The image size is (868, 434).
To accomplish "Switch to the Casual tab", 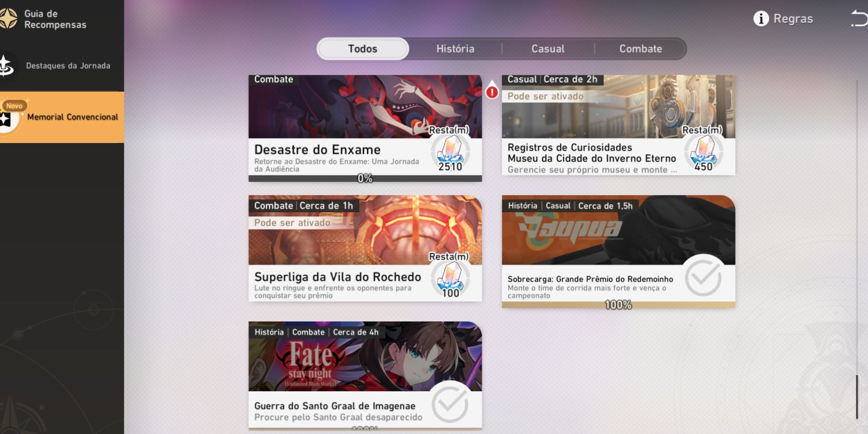I will click(x=548, y=49).
